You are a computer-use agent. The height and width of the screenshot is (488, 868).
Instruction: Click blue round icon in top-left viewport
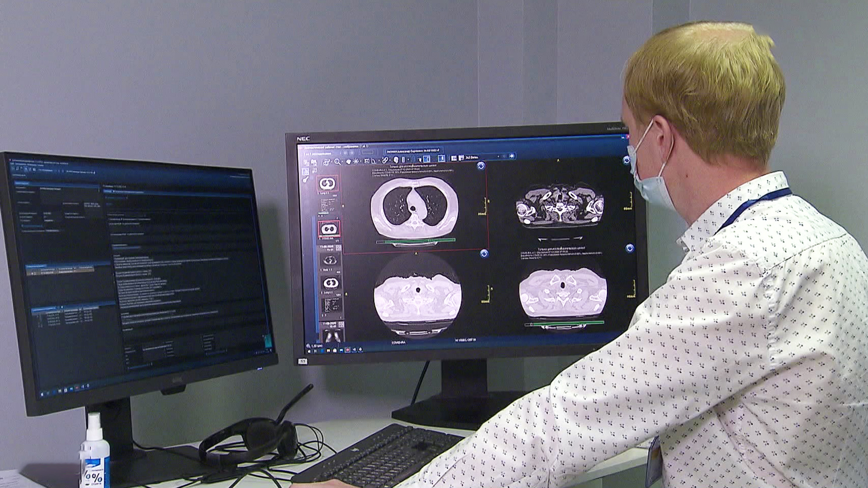[481, 166]
